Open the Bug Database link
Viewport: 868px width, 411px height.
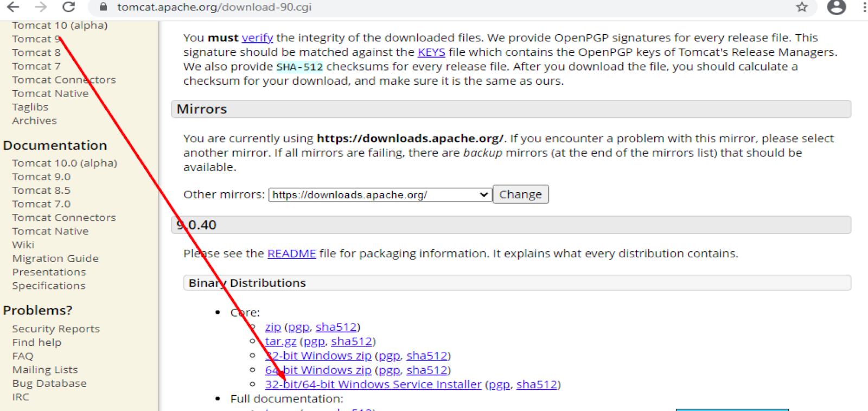click(x=49, y=383)
